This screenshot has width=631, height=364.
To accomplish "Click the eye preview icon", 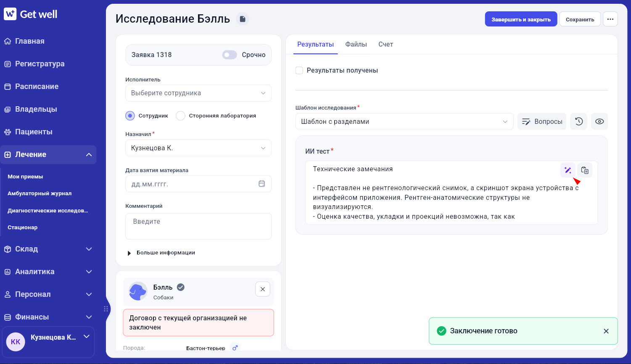I will pos(599,121).
